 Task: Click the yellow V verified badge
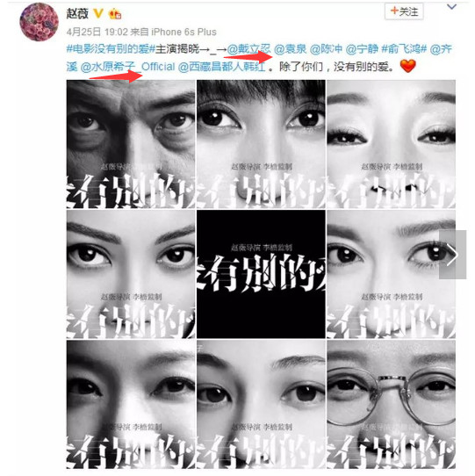pyautogui.click(x=98, y=13)
